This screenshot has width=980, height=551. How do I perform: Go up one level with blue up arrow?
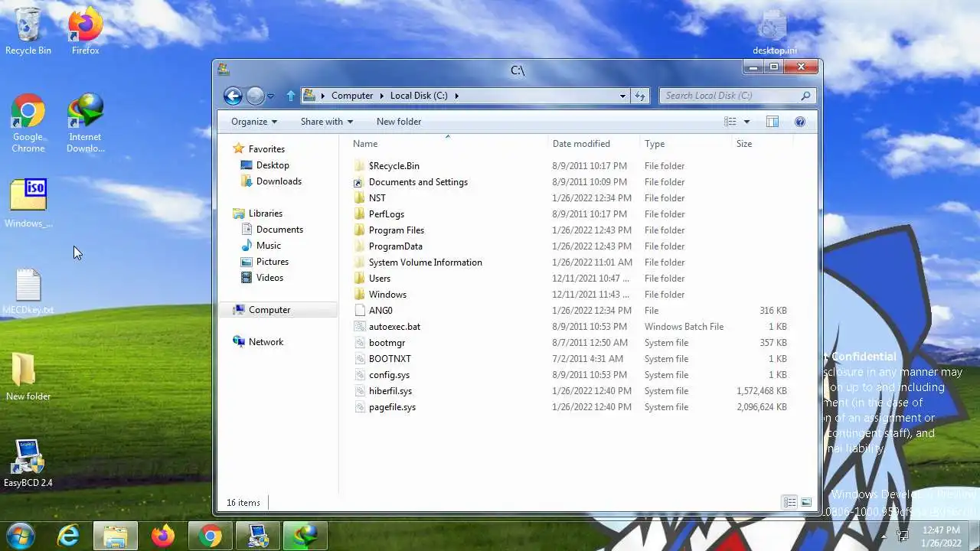click(x=290, y=96)
